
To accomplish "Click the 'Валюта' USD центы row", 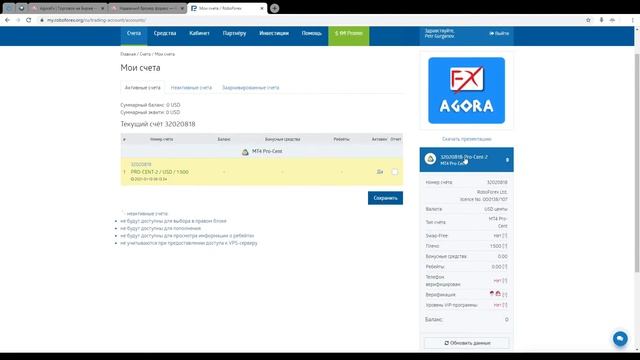I will (x=467, y=209).
